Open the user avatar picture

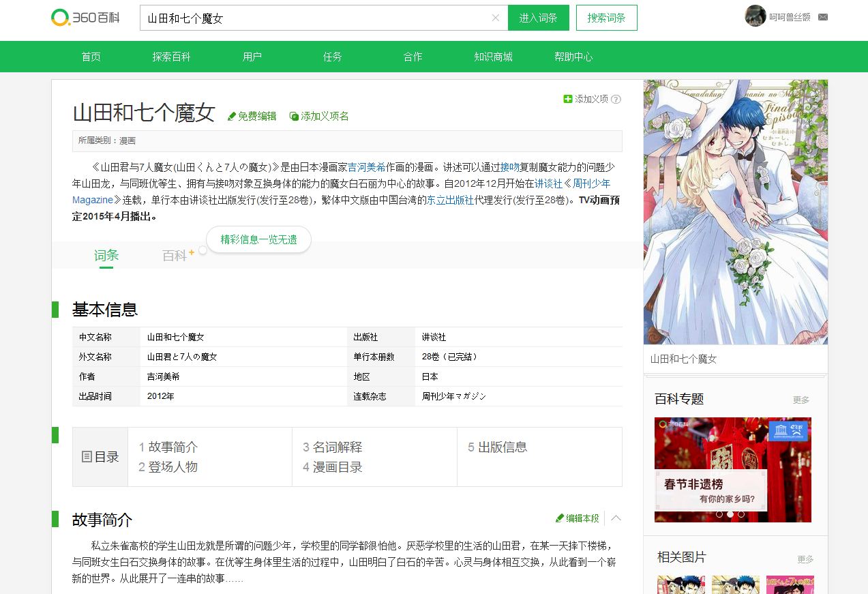tap(755, 16)
